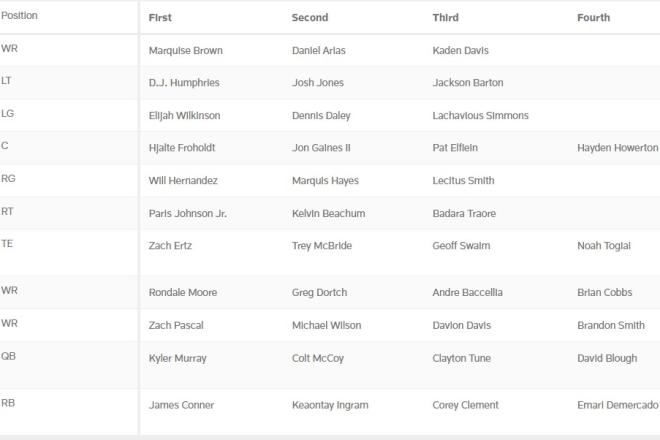Click Colt McCoy, the second QB

click(x=318, y=358)
